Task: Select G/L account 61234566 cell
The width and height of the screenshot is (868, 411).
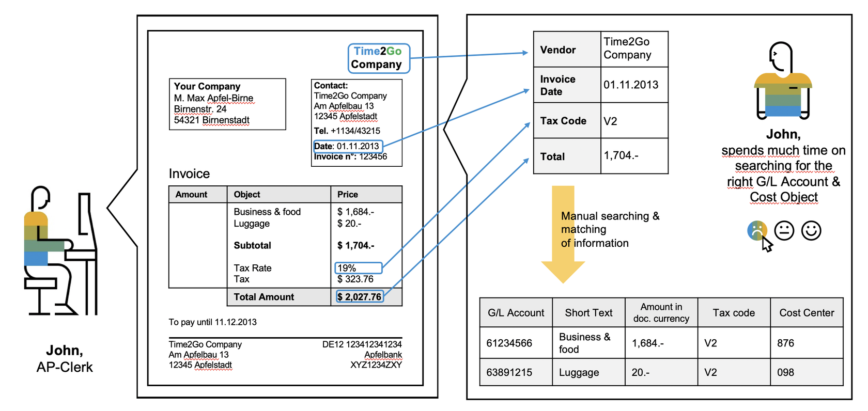Action: click(516, 343)
